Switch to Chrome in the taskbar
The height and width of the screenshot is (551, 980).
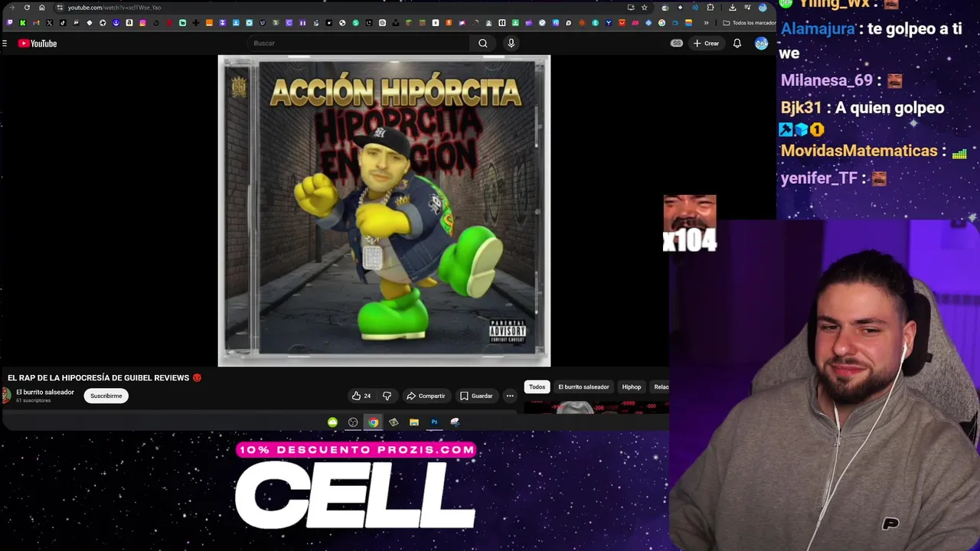pyautogui.click(x=373, y=422)
